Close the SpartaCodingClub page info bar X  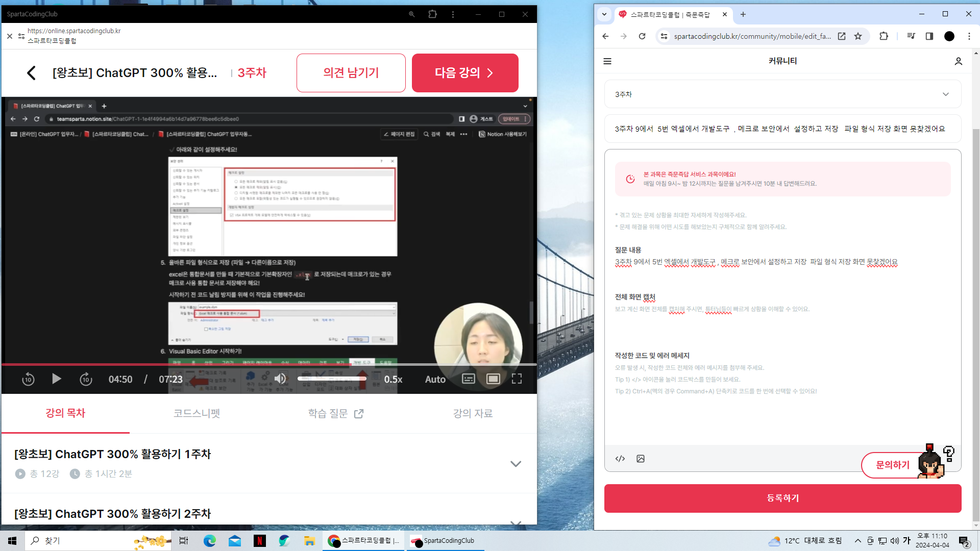10,36
